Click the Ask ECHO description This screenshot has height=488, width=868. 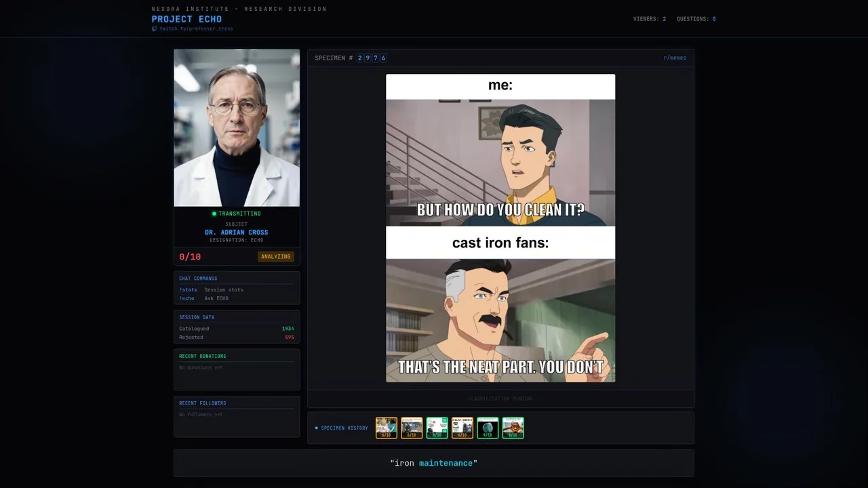point(216,298)
